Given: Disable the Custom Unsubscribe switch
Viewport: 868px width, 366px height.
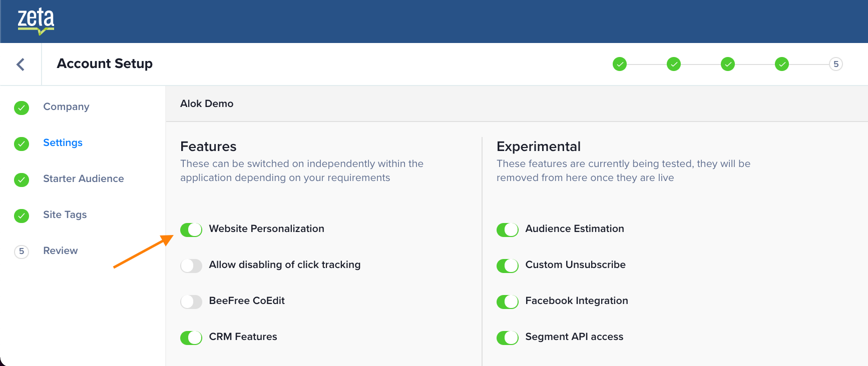Looking at the screenshot, I should pyautogui.click(x=508, y=265).
